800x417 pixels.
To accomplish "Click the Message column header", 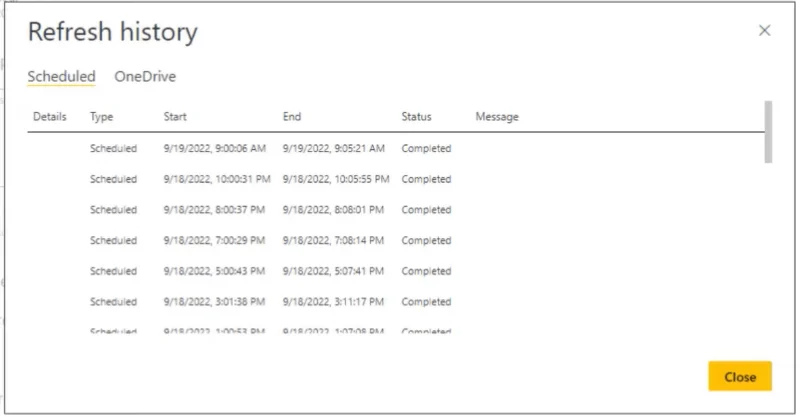I will (x=497, y=117).
